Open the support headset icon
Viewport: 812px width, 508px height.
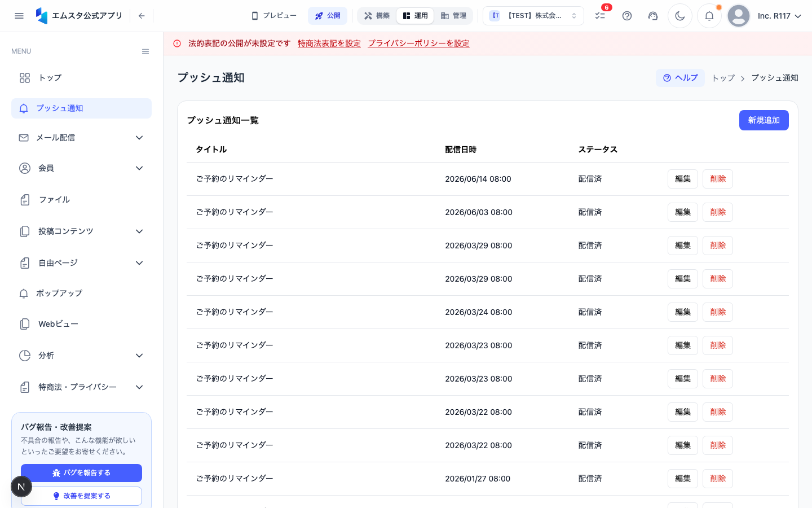[x=653, y=16]
